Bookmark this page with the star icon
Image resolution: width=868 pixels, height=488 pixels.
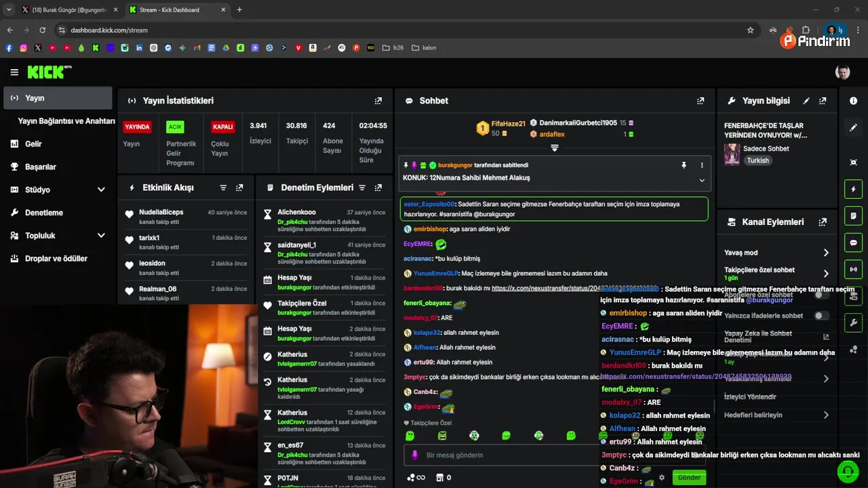click(x=750, y=30)
